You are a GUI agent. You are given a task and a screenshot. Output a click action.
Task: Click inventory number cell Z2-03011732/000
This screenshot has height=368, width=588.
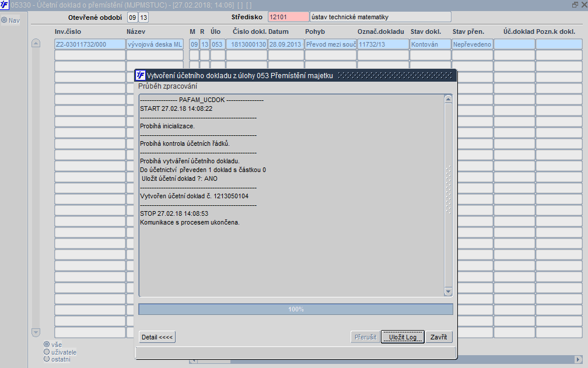pyautogui.click(x=90, y=44)
